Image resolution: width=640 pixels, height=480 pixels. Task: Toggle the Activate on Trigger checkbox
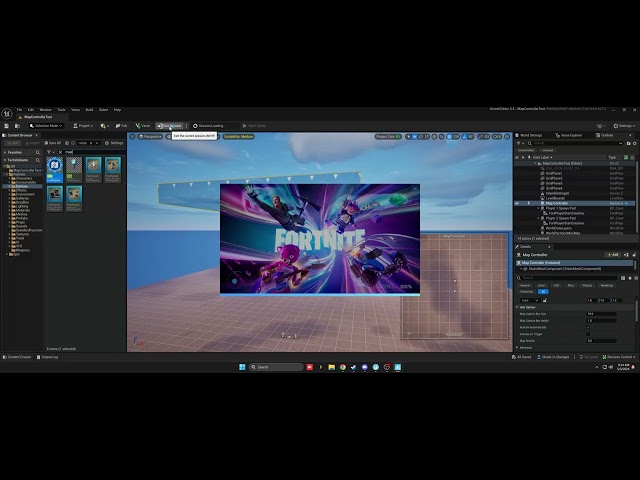588,334
